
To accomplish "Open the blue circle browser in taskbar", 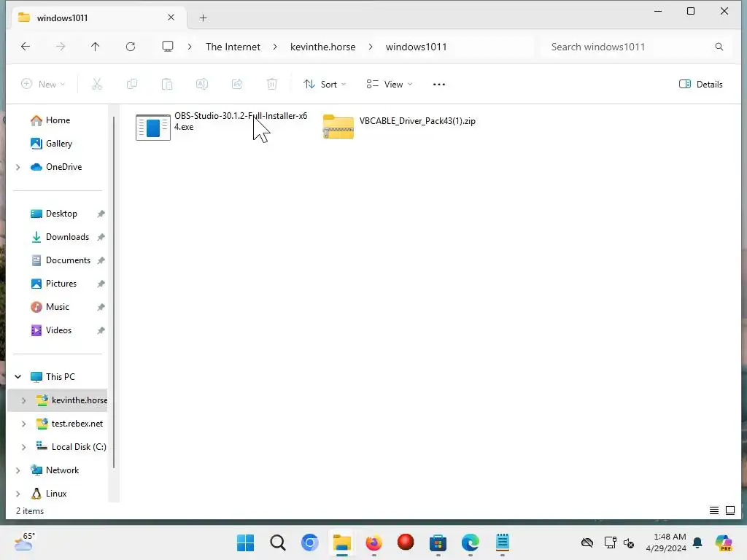I will pos(309,542).
